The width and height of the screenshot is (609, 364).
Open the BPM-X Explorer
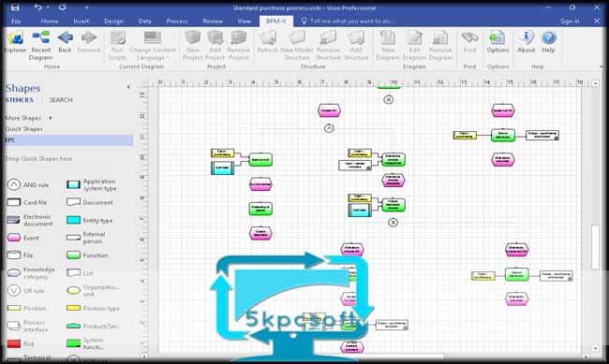[x=16, y=42]
